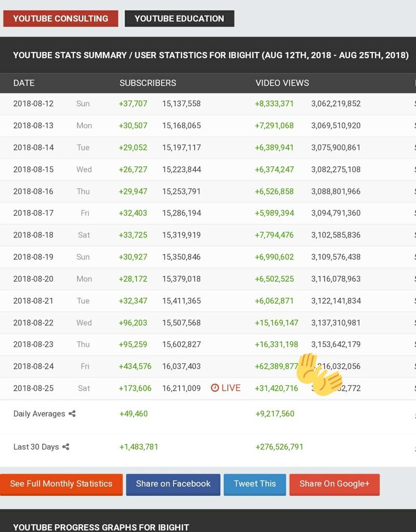Click total subscribers 15,137,558
Viewport: 416px width, 532px height.
pos(181,103)
